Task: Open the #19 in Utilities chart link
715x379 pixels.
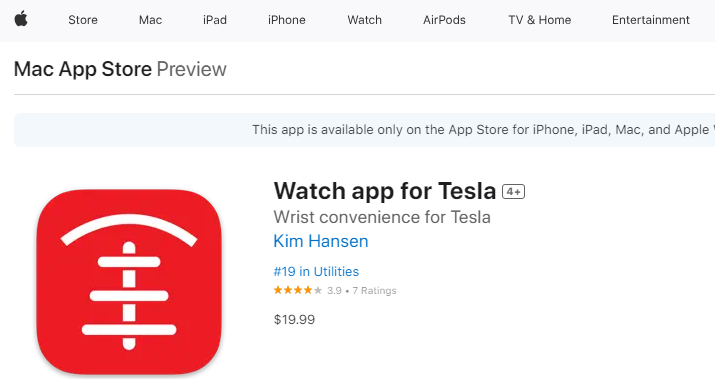Action: tap(316, 272)
